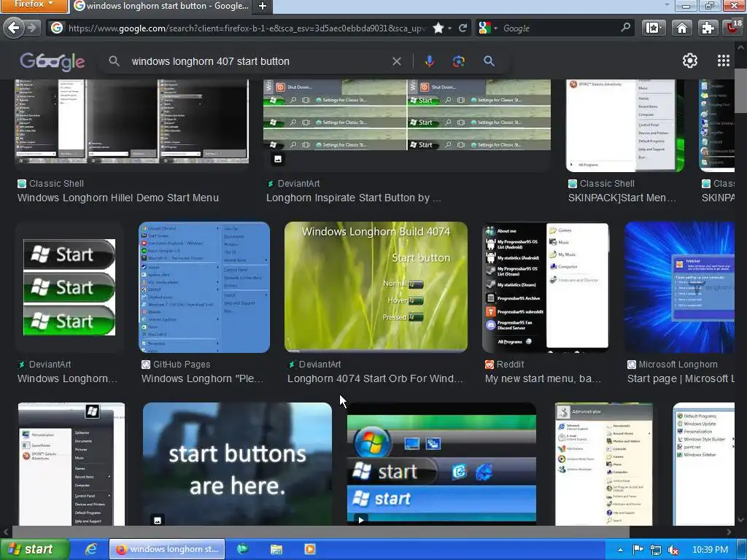The height and width of the screenshot is (560, 747).
Task: Open the media player taskbar icon
Action: 309,549
